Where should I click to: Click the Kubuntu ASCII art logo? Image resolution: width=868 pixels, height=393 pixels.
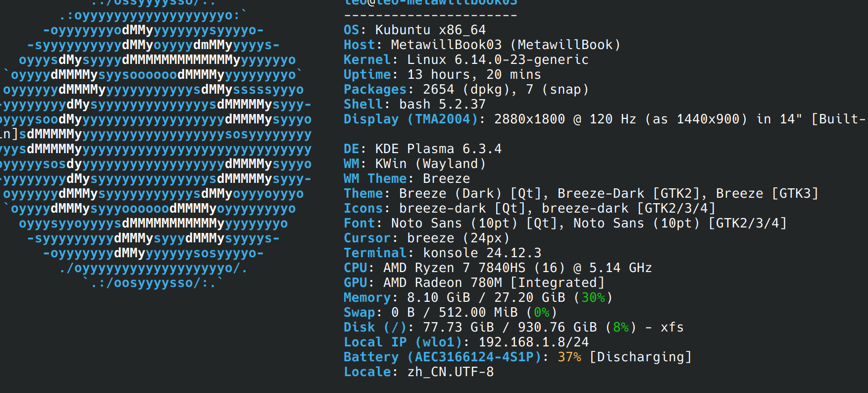pyautogui.click(x=156, y=145)
